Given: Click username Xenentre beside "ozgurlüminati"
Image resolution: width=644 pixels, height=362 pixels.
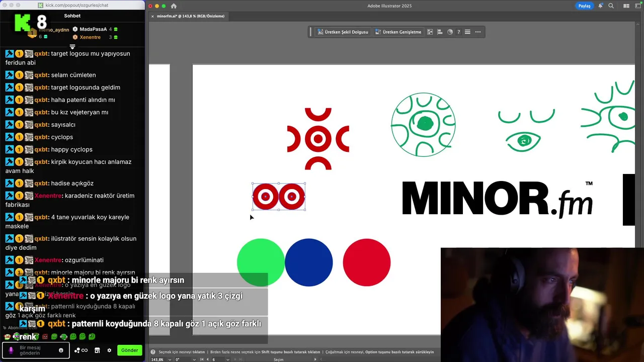Looking at the screenshot, I should (x=49, y=260).
